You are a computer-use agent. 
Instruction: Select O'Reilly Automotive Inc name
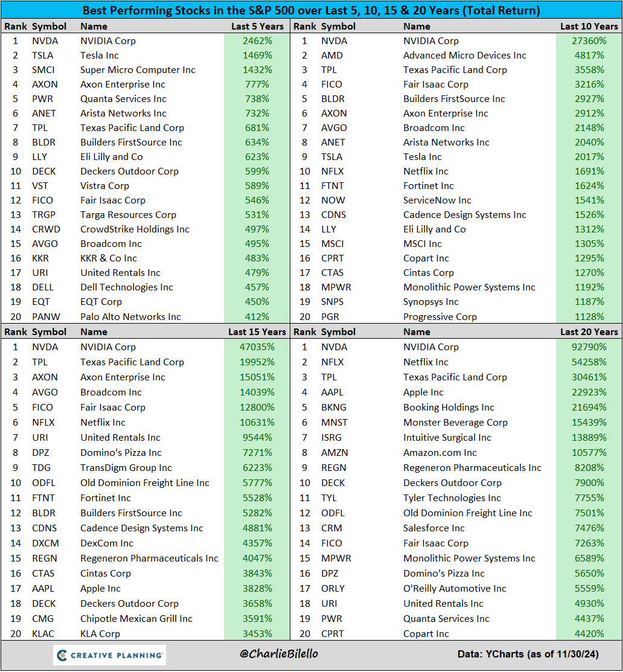pos(455,589)
